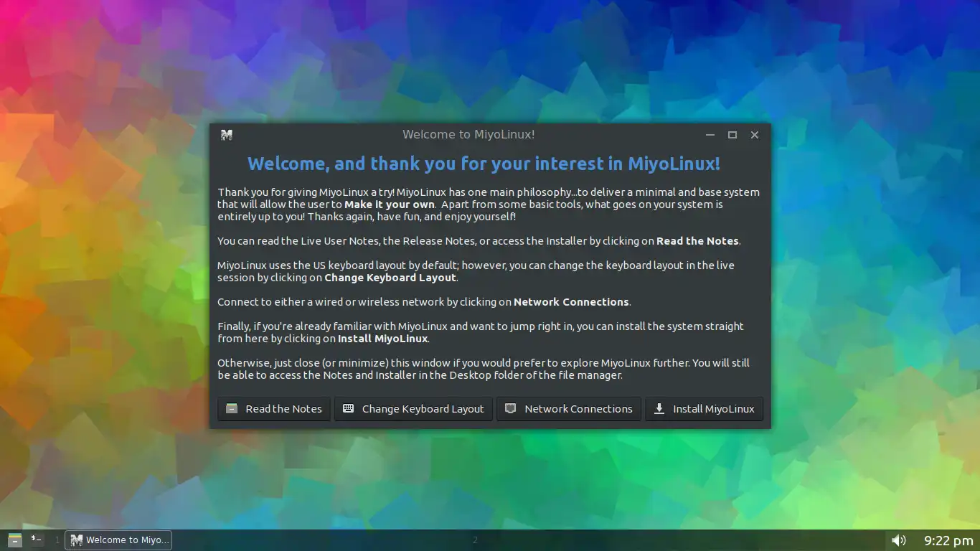Click the volume speaker icon

[x=898, y=540]
